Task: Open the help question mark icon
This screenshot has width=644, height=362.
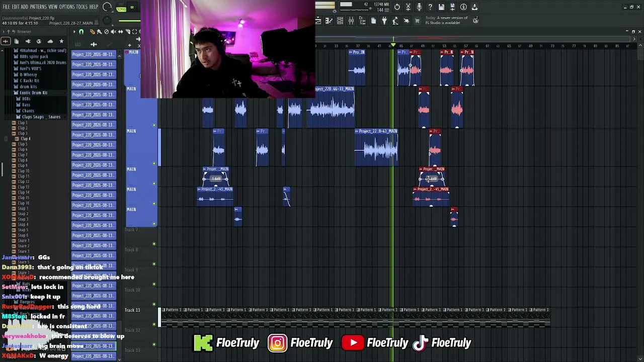Action: 430,7
